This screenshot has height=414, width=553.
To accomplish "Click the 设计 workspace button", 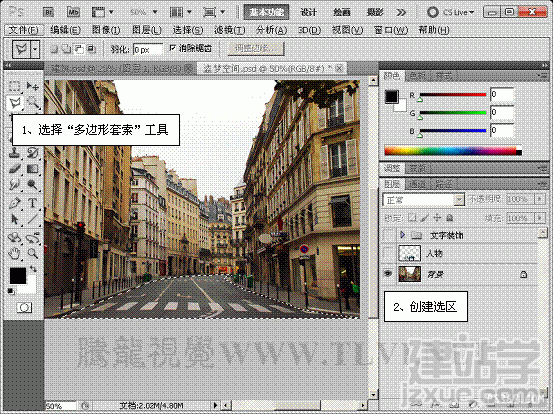I will 308,12.
